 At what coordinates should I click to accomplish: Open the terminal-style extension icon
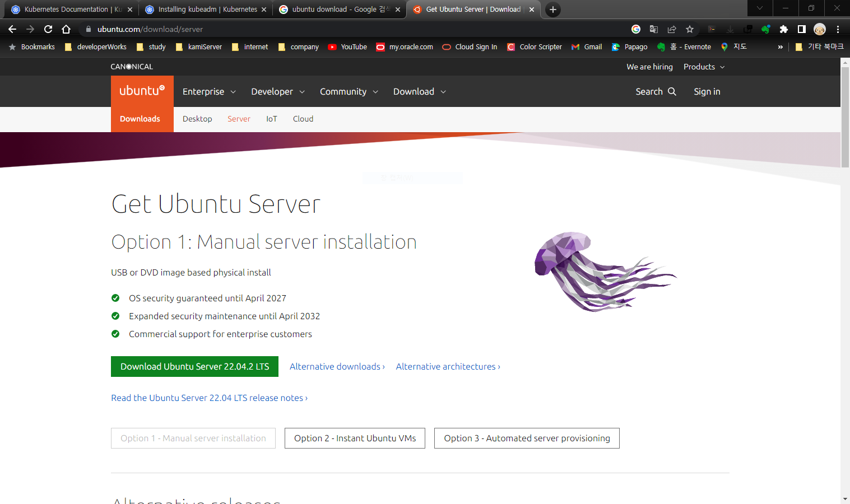[x=712, y=29]
